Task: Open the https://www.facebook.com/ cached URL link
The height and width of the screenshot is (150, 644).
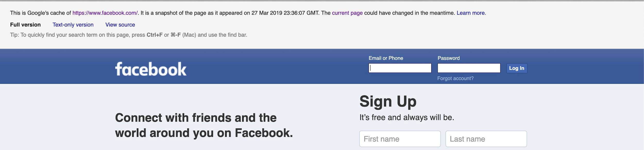Action: pos(105,13)
